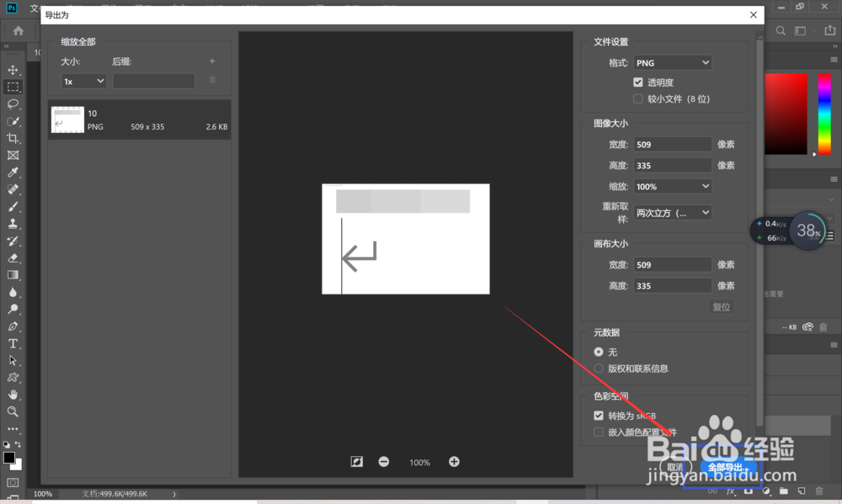Image resolution: width=842 pixels, height=504 pixels.
Task: Select the Lasso tool
Action: pyautogui.click(x=13, y=104)
